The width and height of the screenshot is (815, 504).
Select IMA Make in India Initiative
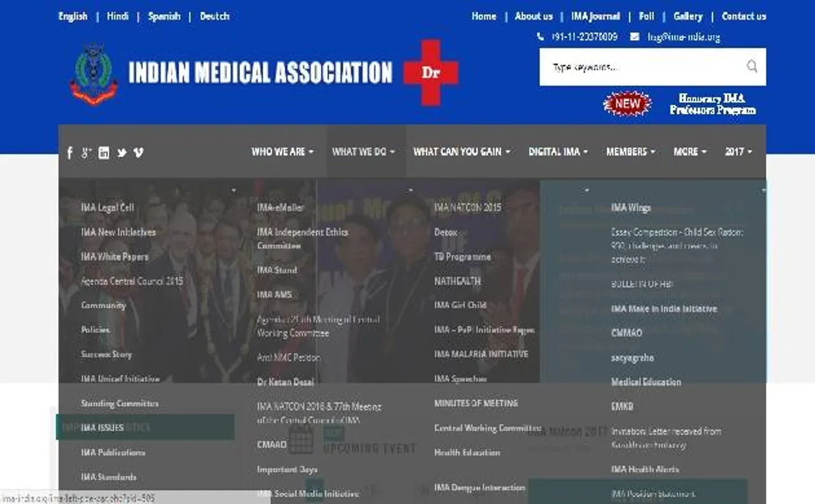point(663,309)
